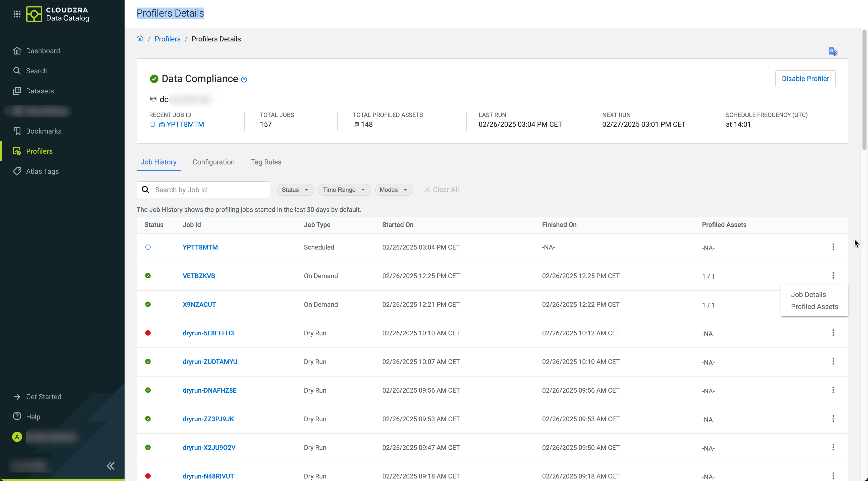Click the Disable Profiler button
The width and height of the screenshot is (868, 481).
[805, 79]
